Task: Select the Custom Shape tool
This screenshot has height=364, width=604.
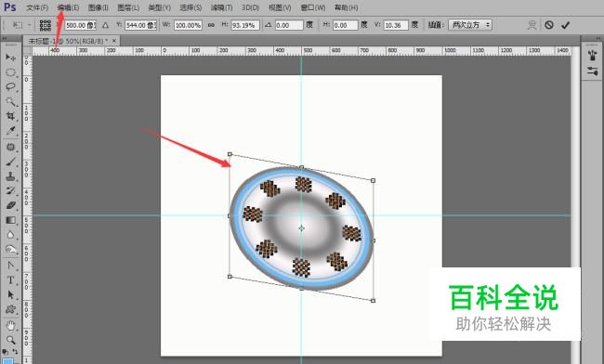Action: click(x=10, y=309)
